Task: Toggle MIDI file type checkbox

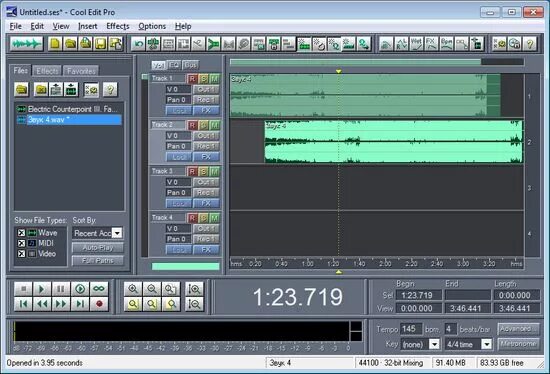Action: click(x=21, y=243)
